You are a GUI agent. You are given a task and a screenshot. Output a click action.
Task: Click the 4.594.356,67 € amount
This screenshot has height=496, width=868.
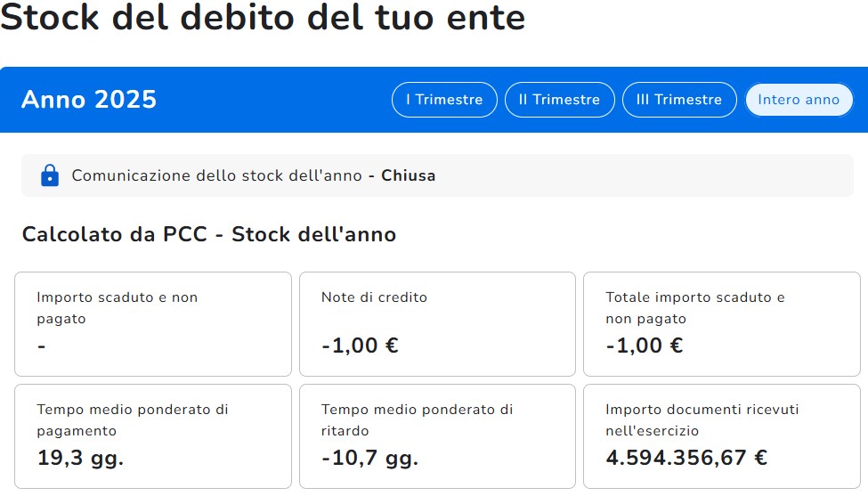click(686, 459)
